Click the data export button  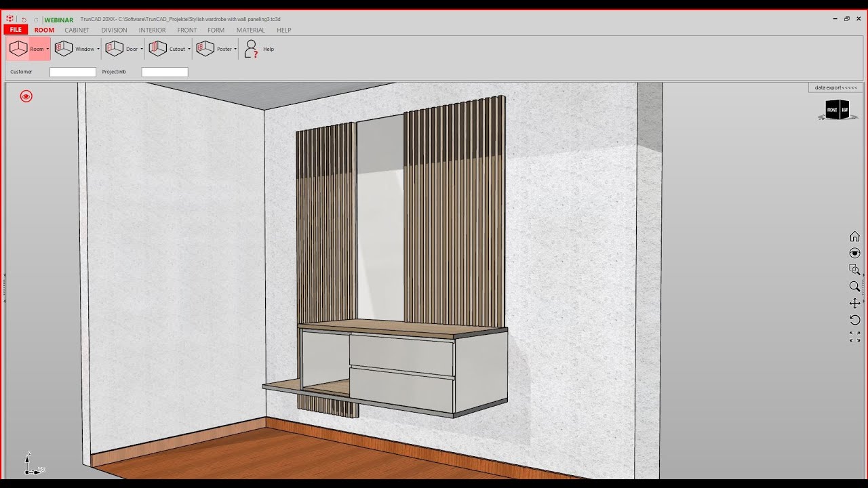pos(835,87)
